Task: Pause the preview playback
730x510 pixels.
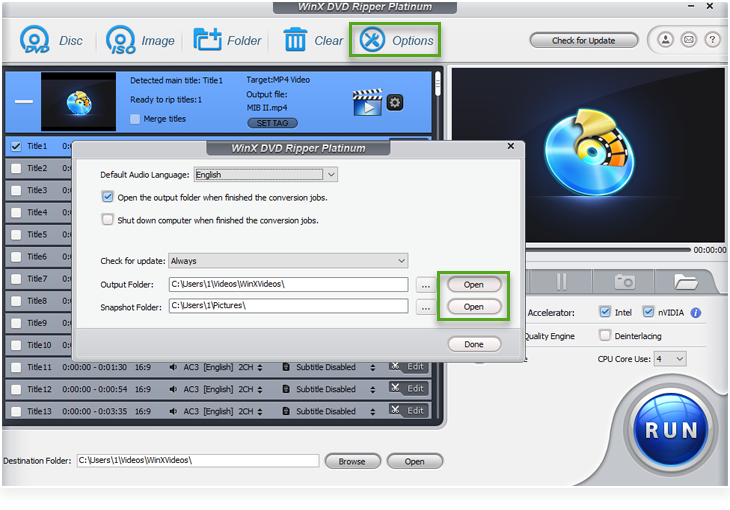Action: 561,282
